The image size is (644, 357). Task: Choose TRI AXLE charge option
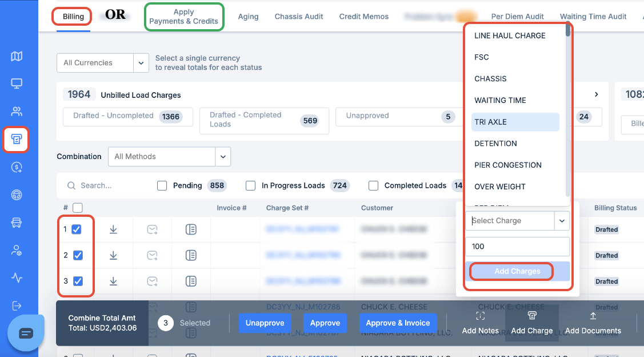point(515,122)
